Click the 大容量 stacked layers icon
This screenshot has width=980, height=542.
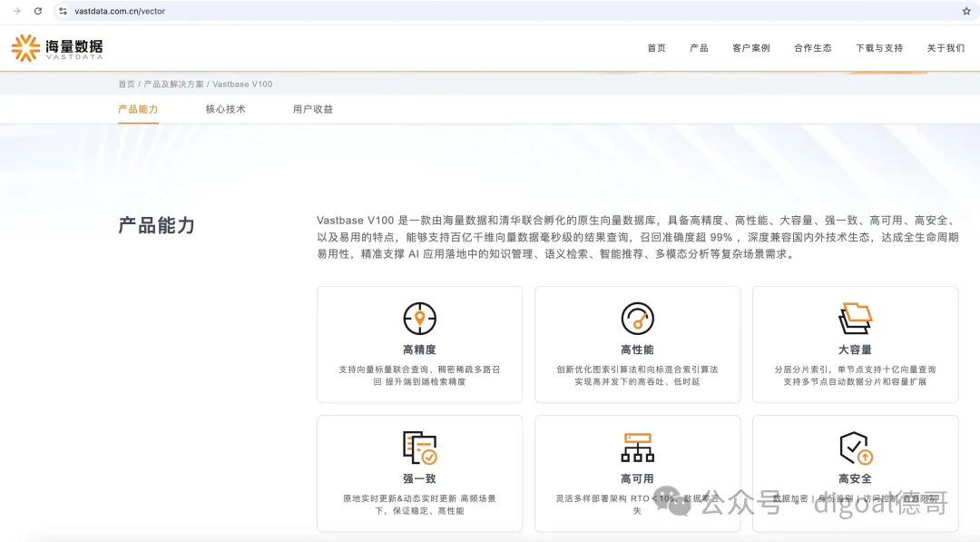(x=855, y=318)
